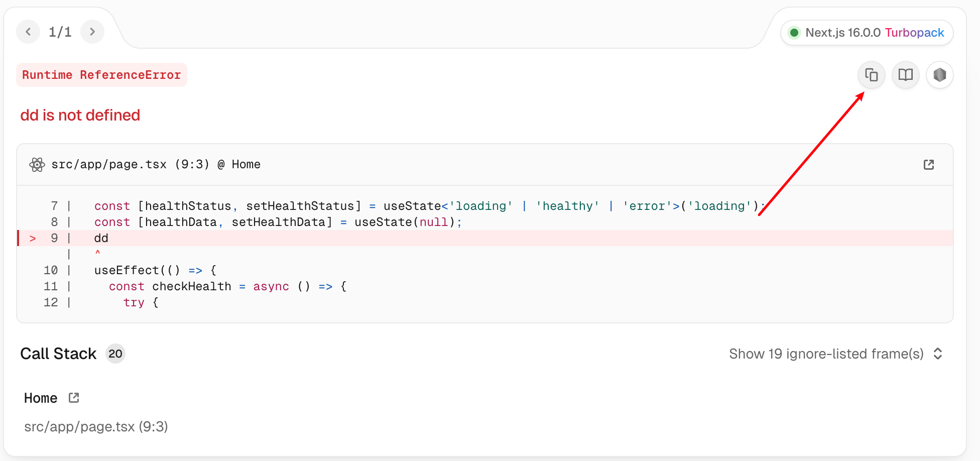Viewport: 980px width, 461px height.
Task: Click the up-down chevron beside ignore-listed frames
Action: tap(937, 354)
